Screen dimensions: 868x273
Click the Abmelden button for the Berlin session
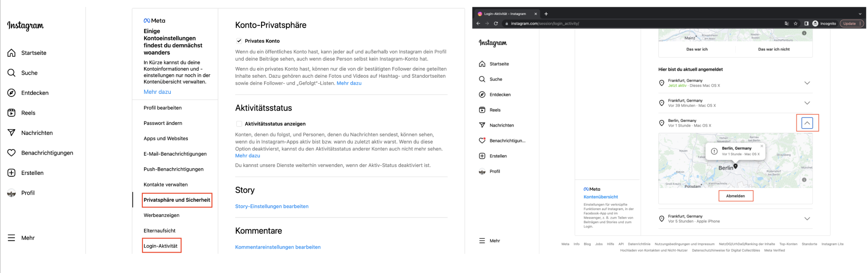[x=736, y=196]
